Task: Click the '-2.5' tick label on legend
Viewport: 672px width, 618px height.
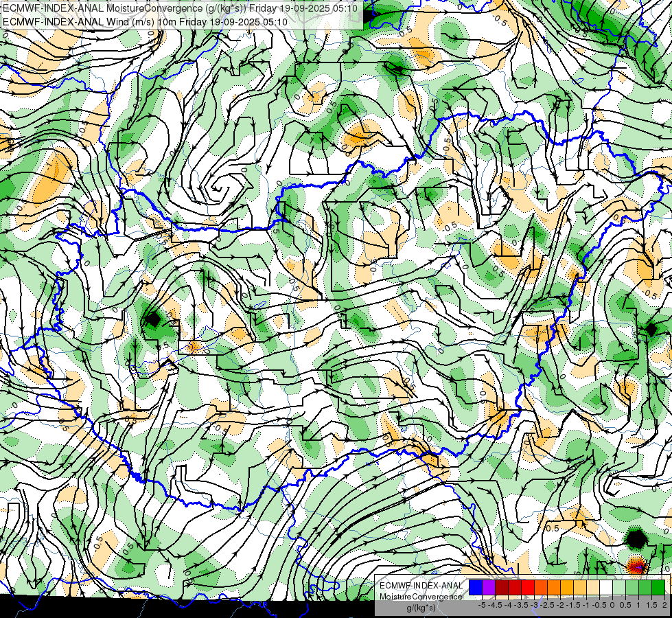Action: point(547,605)
